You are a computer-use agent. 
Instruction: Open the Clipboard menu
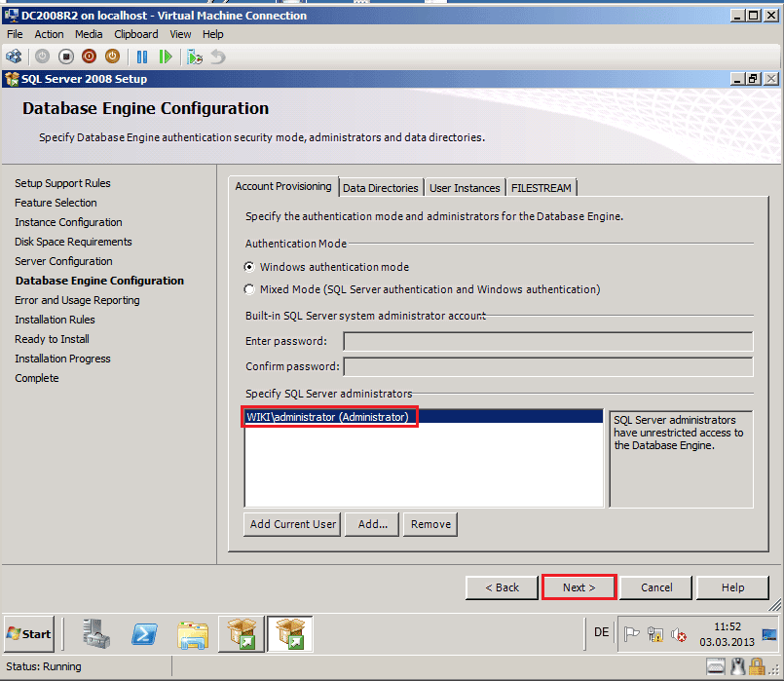coord(136,34)
